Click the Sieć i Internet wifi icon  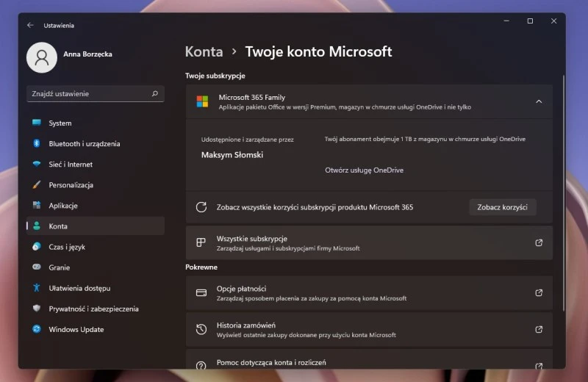point(36,164)
